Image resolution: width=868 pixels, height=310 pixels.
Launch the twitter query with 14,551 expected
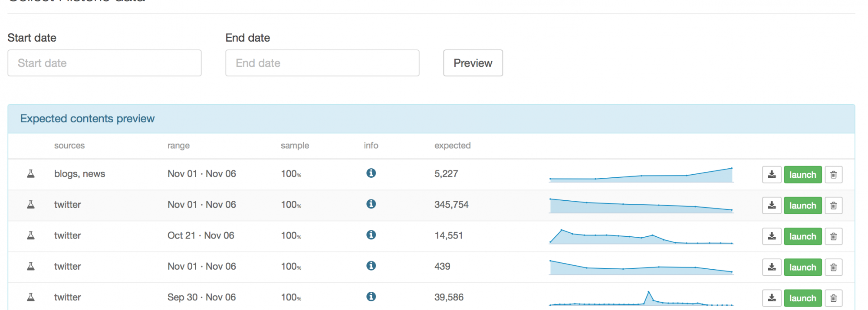(x=802, y=236)
